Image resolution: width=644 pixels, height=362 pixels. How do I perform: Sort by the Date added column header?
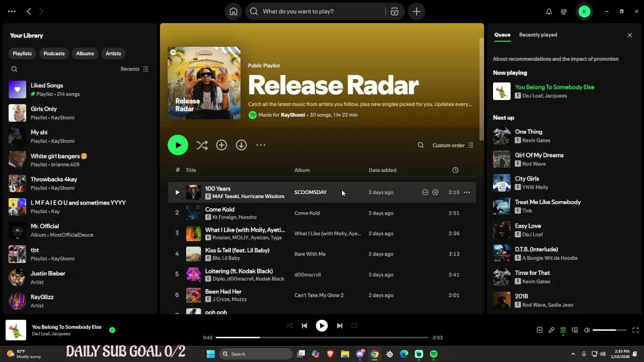(x=382, y=170)
